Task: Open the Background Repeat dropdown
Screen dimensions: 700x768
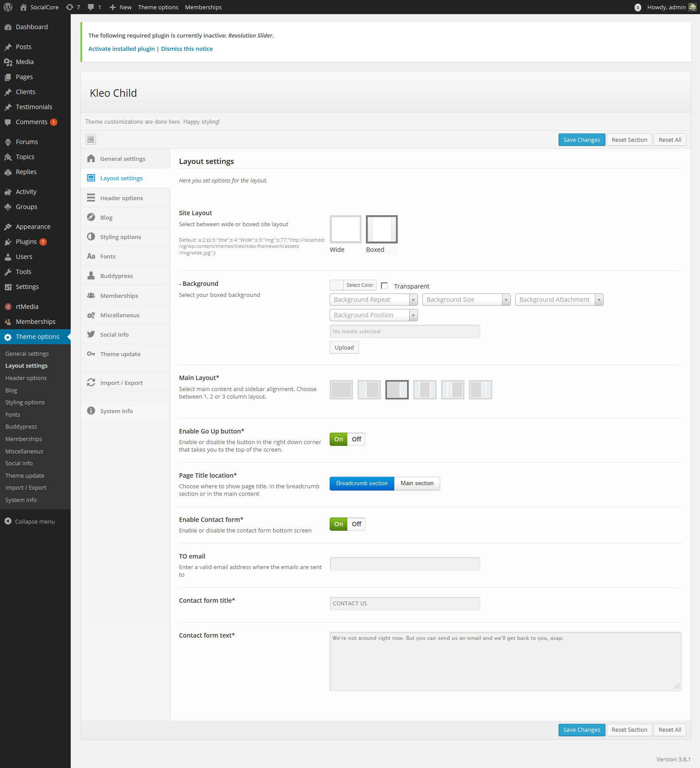Action: click(373, 300)
